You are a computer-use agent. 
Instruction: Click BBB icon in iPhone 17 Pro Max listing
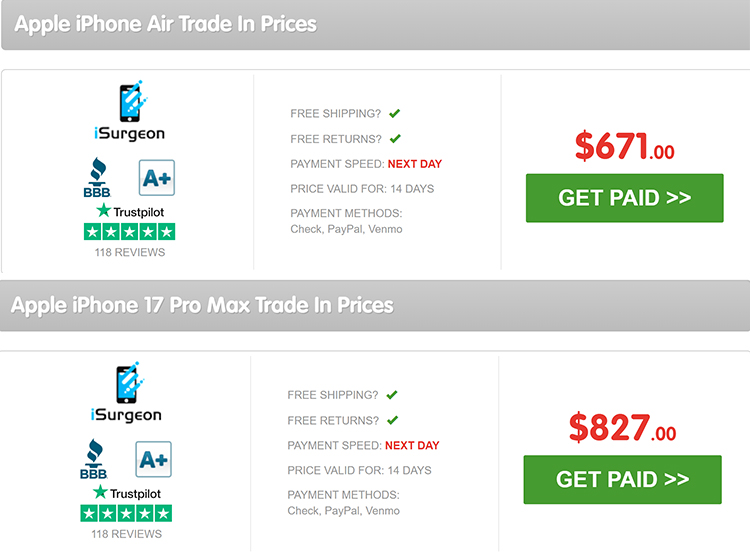95,459
